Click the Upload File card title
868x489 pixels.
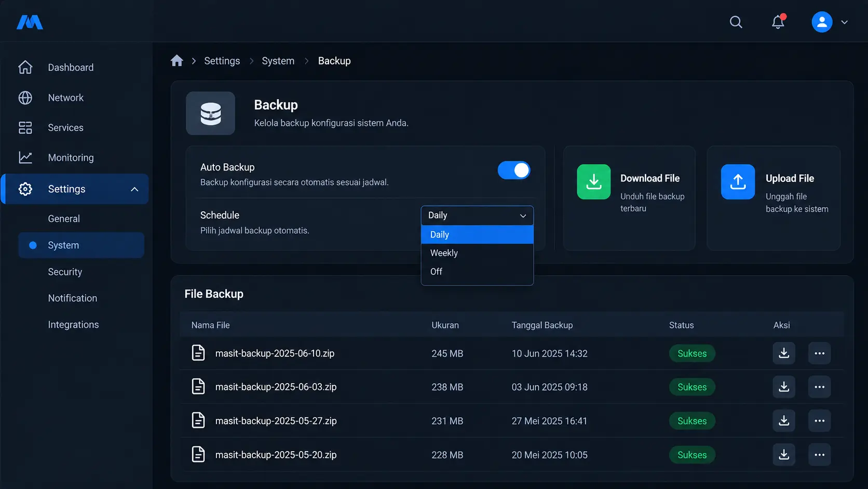click(x=790, y=178)
